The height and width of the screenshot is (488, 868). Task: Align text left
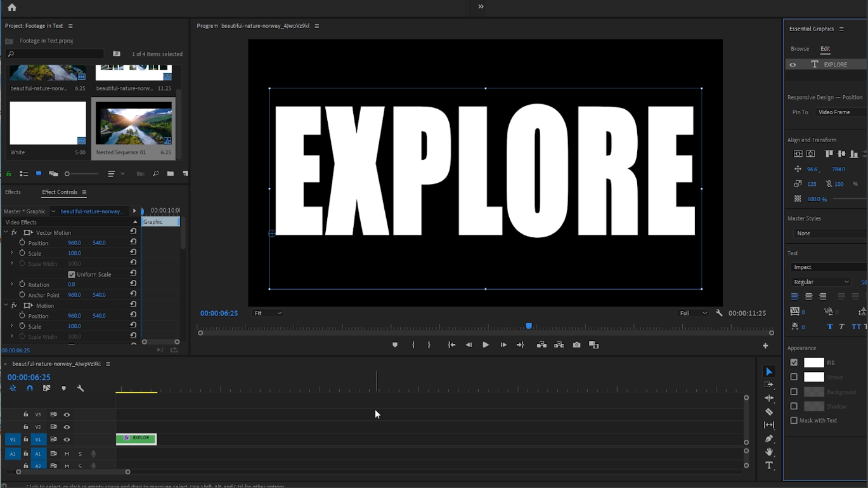pos(794,296)
